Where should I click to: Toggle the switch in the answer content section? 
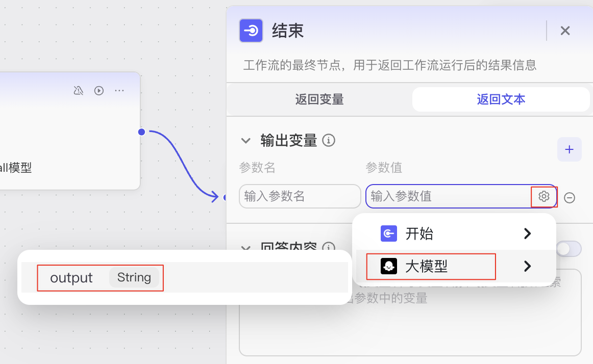[x=569, y=249]
